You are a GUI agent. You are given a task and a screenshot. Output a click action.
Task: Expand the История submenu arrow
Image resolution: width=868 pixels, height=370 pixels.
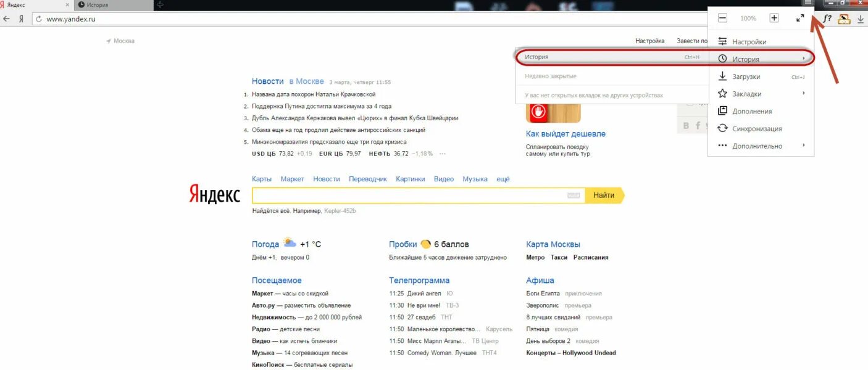[803, 59]
